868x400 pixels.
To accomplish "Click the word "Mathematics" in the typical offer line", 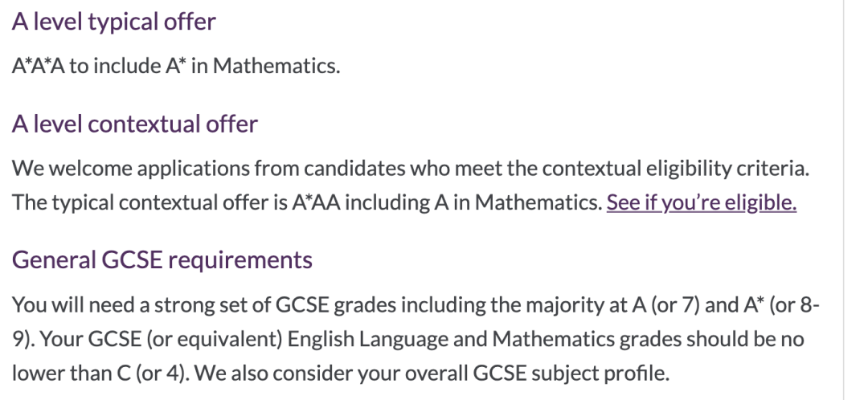I will [276, 66].
